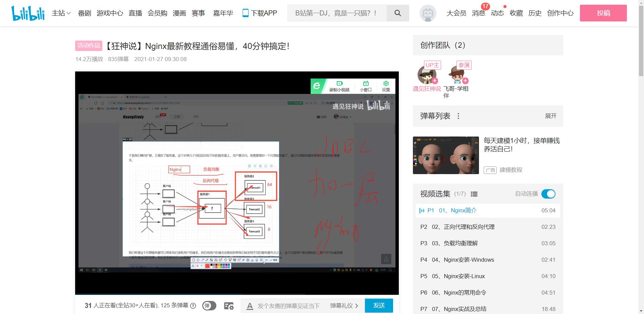
Task: Open 大会员 in the header
Action: pyautogui.click(x=456, y=13)
